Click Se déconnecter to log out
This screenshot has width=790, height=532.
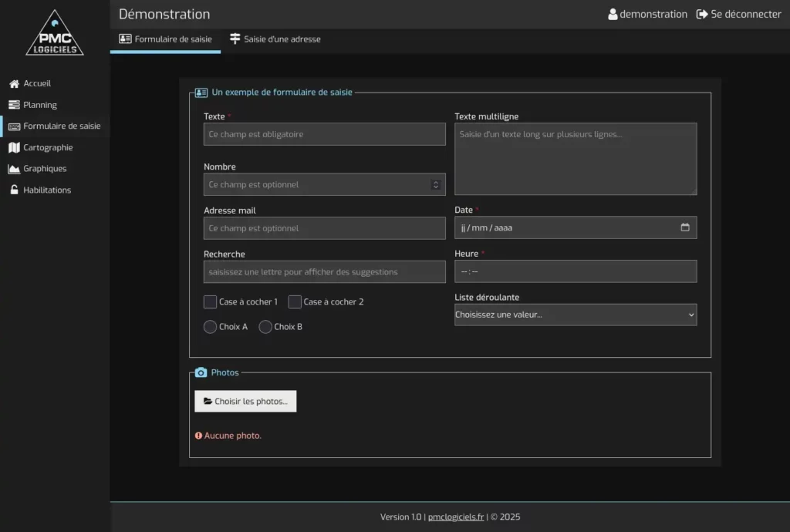(x=738, y=14)
